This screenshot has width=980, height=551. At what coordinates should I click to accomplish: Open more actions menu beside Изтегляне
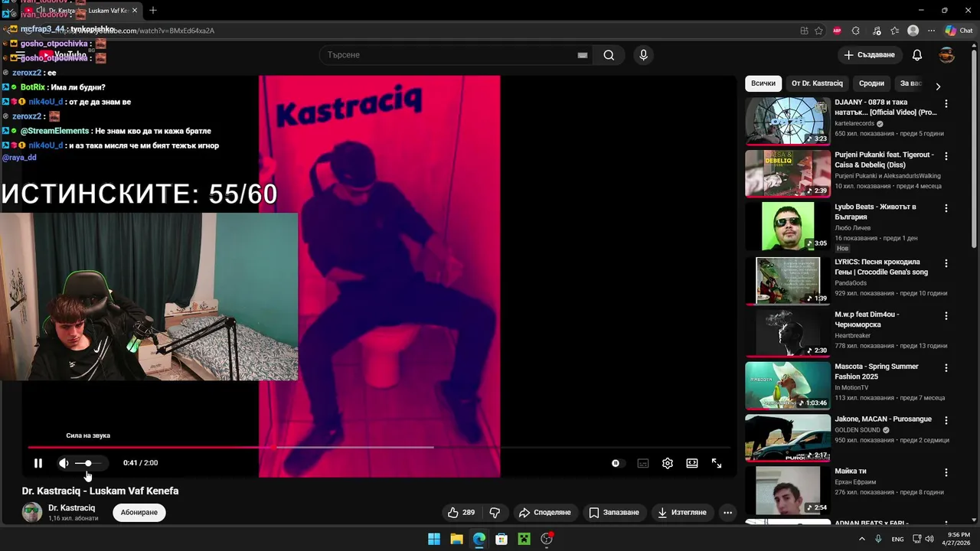(x=728, y=512)
